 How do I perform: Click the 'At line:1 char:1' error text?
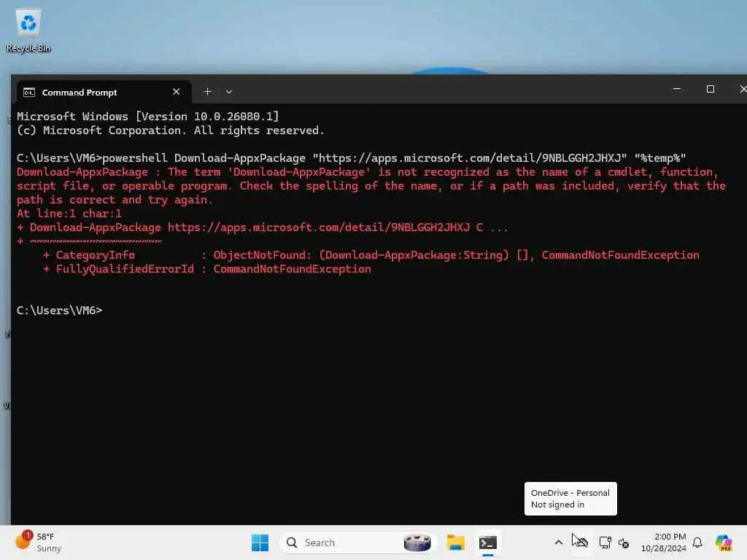click(69, 214)
